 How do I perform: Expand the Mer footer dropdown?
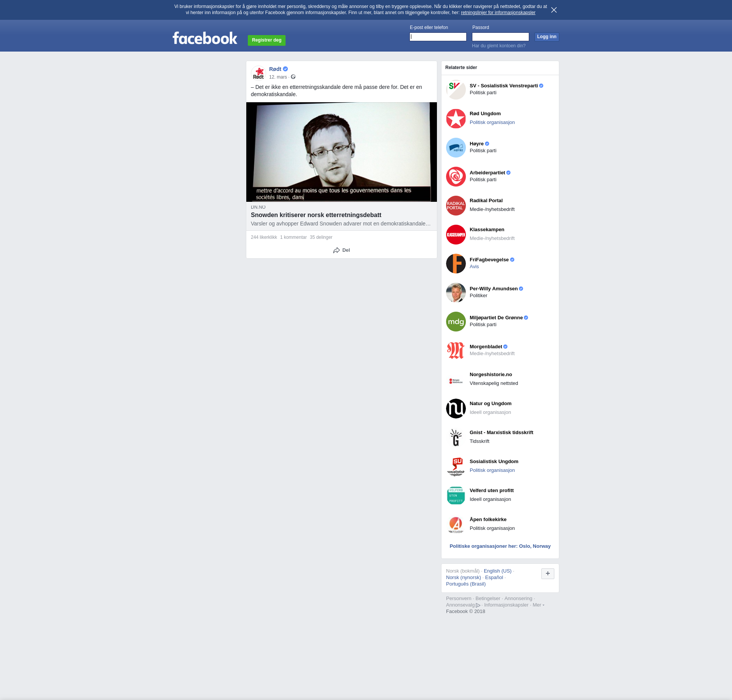point(538,605)
